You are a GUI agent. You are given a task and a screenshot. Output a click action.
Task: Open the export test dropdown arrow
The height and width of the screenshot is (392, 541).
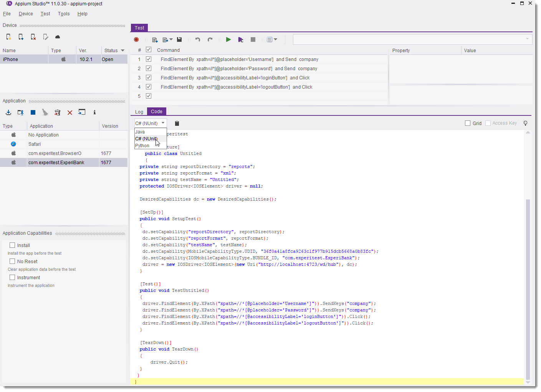tap(171, 40)
